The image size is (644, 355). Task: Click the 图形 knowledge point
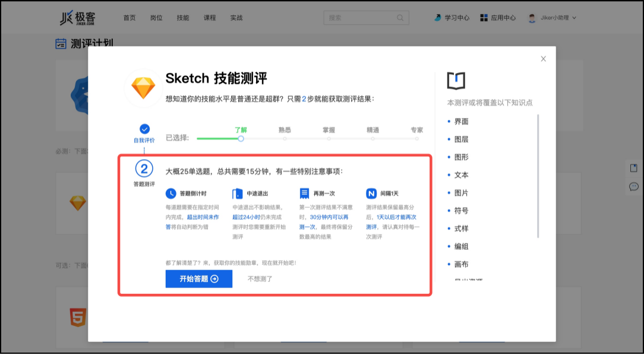(461, 157)
